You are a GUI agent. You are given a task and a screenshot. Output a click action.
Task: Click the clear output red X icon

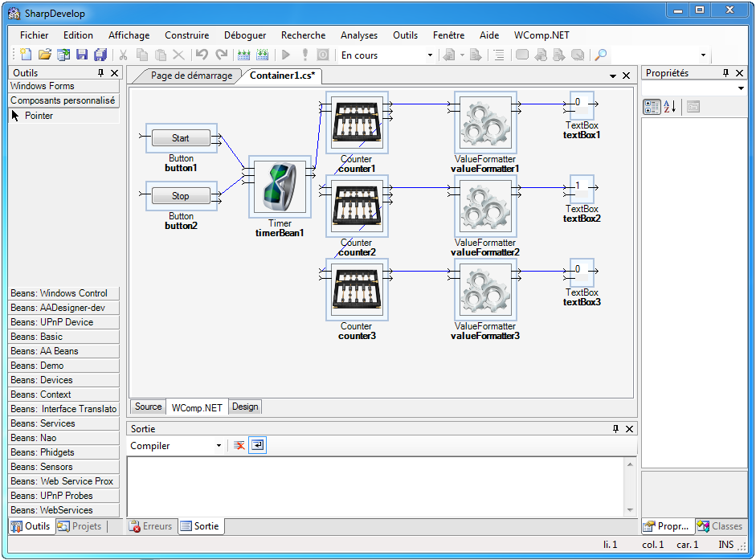point(239,445)
